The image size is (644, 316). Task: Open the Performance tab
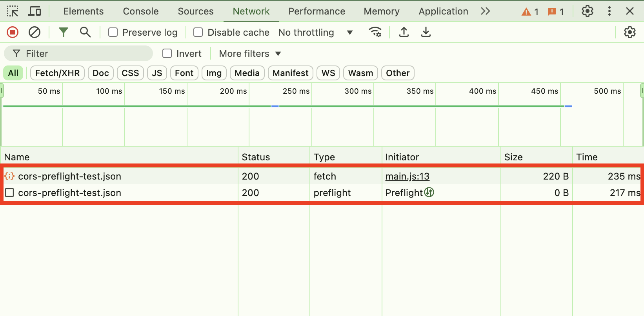pyautogui.click(x=317, y=11)
